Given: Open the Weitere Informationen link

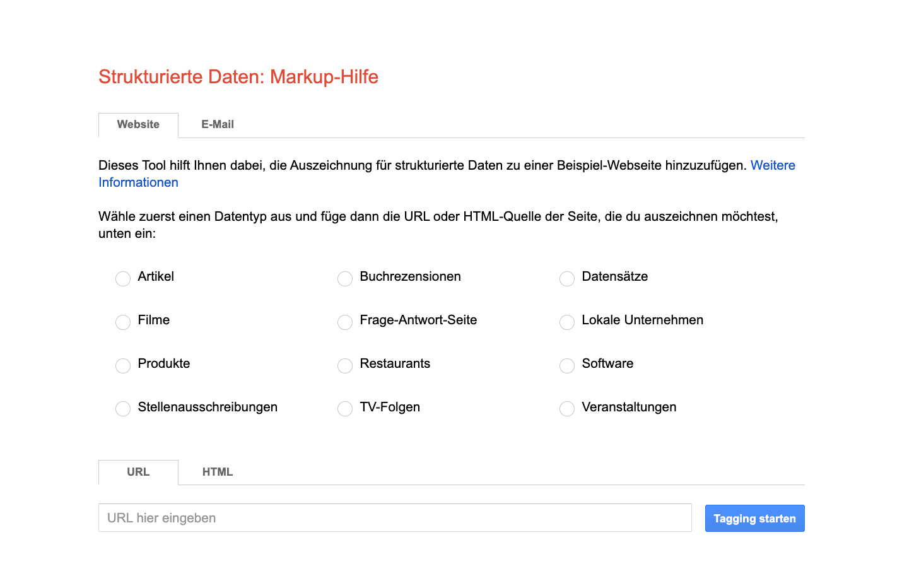Looking at the screenshot, I should pyautogui.click(x=773, y=165).
